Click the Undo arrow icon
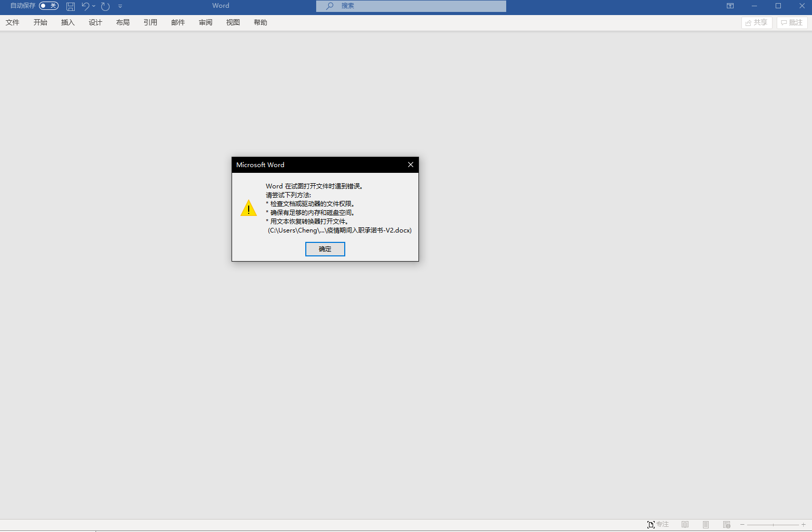This screenshot has width=812, height=532. pyautogui.click(x=85, y=6)
